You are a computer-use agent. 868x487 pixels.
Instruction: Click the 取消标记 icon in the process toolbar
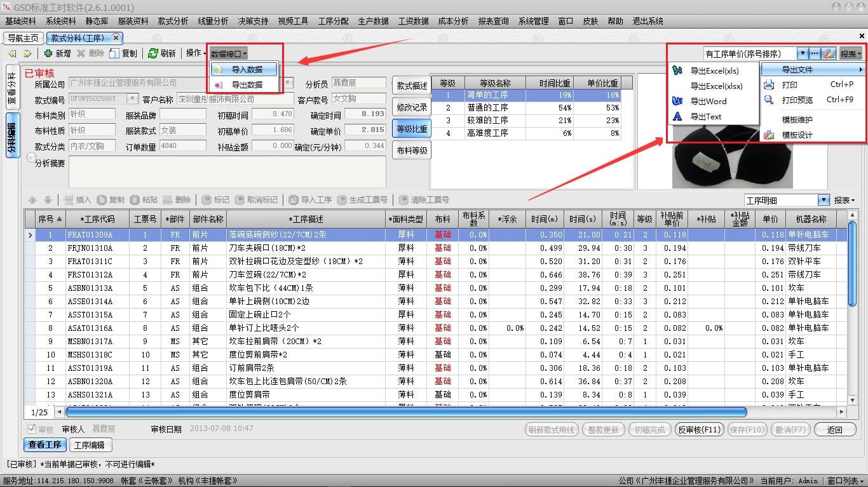[239, 200]
